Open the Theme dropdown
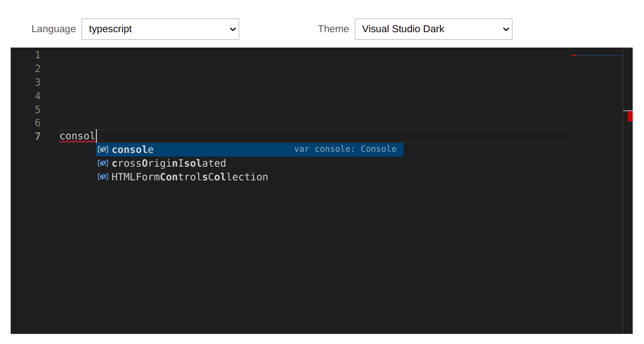Screen dimensions: 644x344 tap(433, 29)
